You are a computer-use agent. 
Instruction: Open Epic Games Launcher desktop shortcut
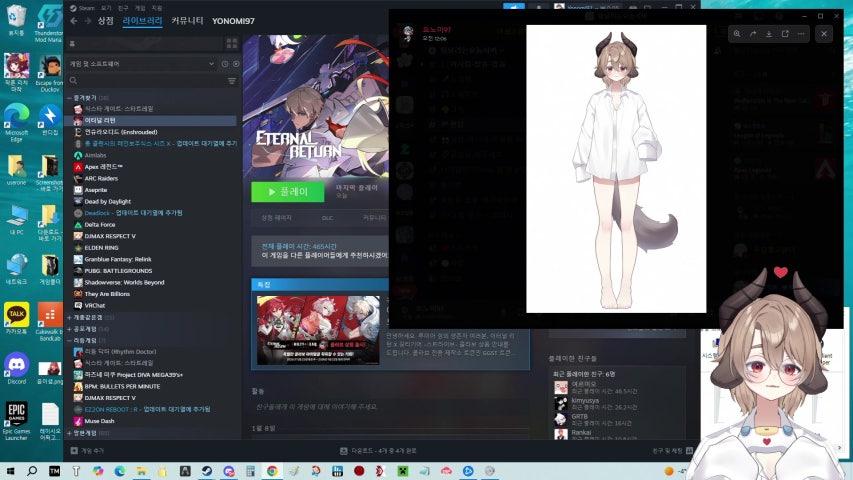pyautogui.click(x=17, y=420)
